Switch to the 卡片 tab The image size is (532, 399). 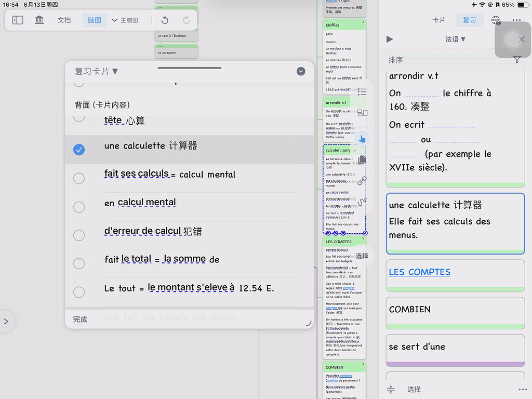click(439, 20)
